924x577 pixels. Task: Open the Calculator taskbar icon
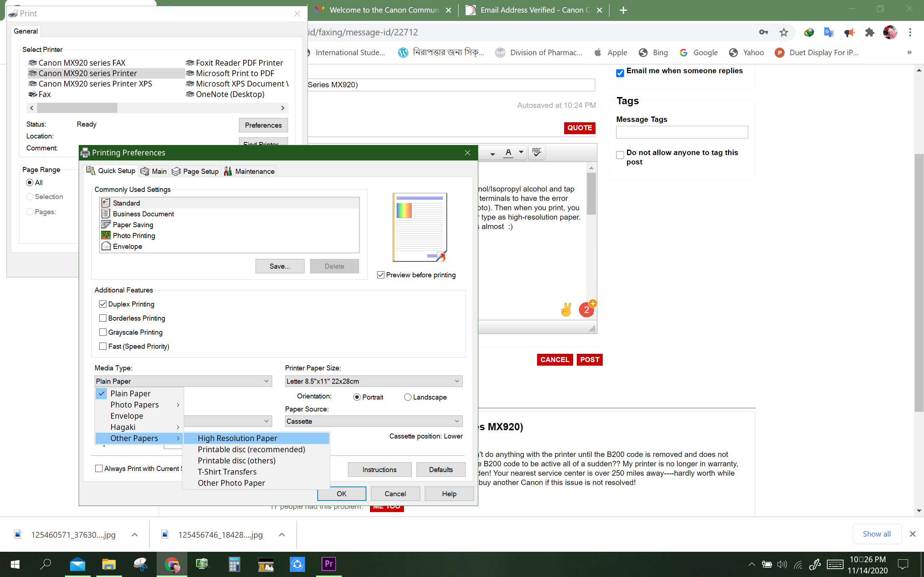coord(234,564)
